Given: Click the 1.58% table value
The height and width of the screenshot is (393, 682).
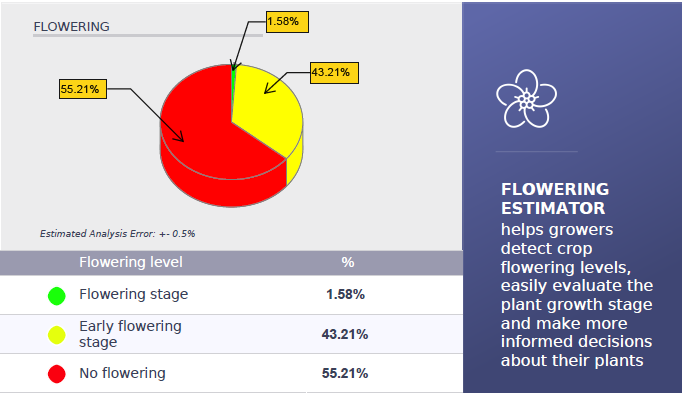Looking at the screenshot, I should 345,294.
